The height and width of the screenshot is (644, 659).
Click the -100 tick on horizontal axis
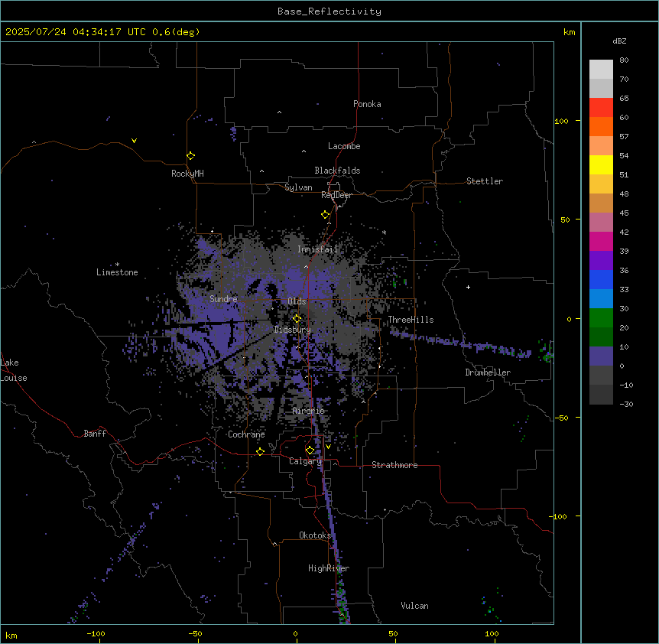[x=96, y=633]
